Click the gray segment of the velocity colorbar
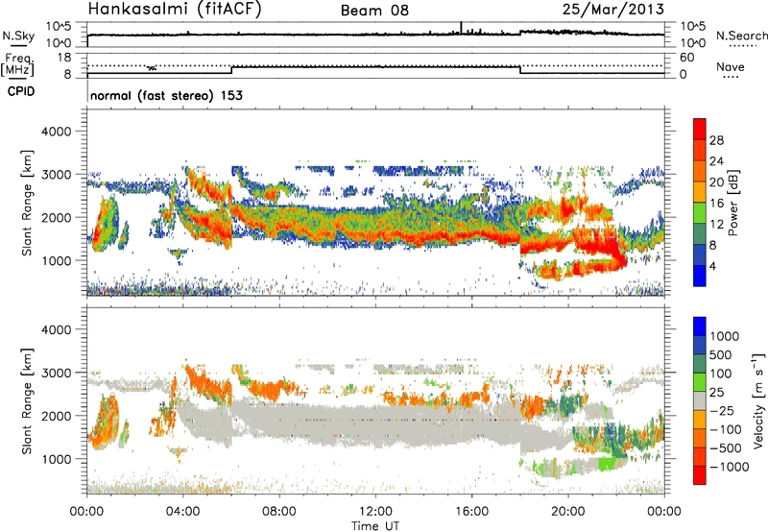 click(x=700, y=400)
